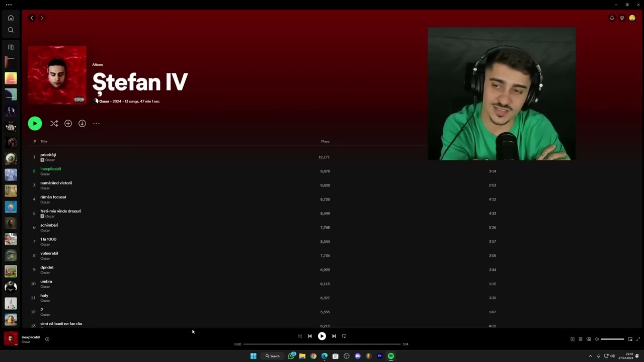Play the Ștefan IV album

click(x=35, y=123)
